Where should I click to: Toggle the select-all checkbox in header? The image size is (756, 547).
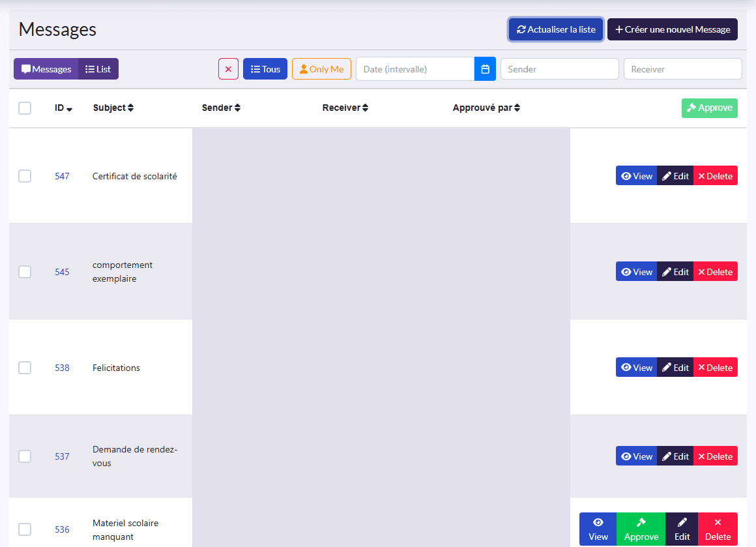pos(25,108)
